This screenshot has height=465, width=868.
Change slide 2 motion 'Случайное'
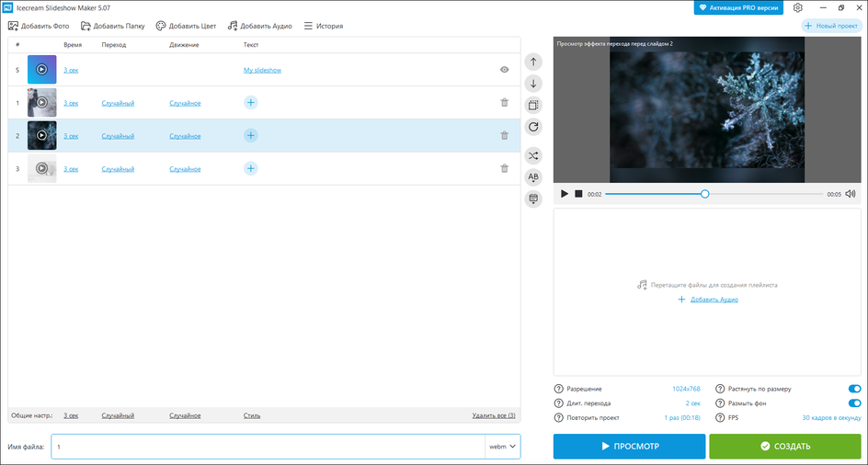(x=185, y=136)
